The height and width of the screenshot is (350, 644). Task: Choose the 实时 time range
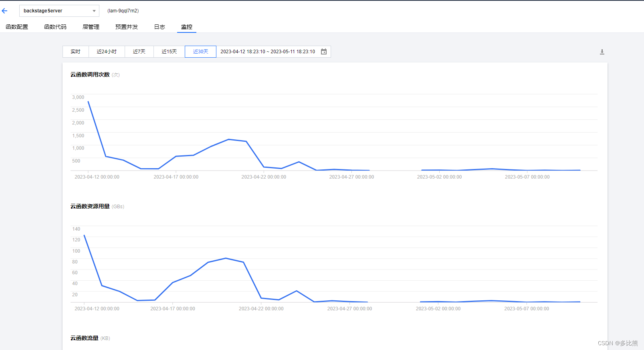point(75,52)
